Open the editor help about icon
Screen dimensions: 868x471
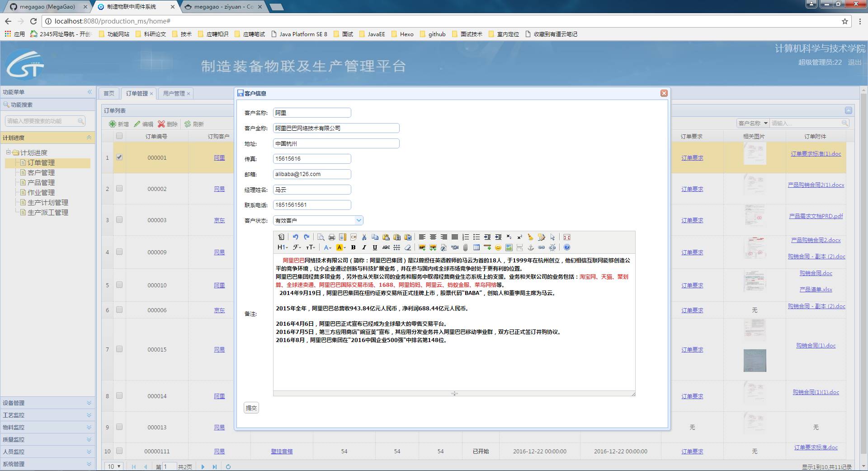click(567, 247)
